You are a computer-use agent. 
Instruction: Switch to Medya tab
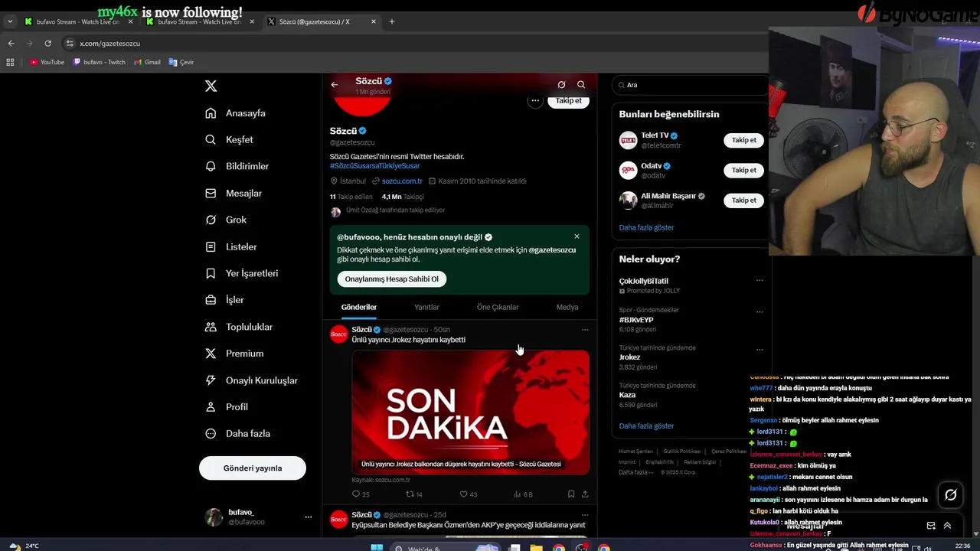(x=567, y=308)
